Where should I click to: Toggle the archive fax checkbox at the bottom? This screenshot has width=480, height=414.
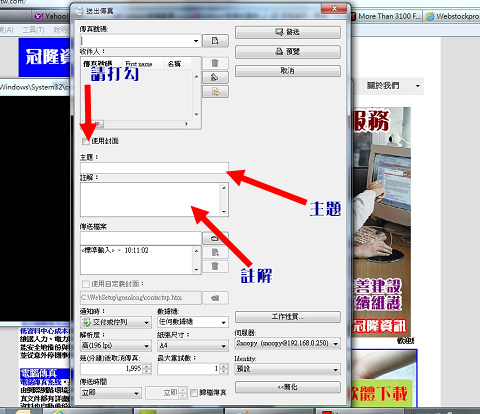click(194, 393)
